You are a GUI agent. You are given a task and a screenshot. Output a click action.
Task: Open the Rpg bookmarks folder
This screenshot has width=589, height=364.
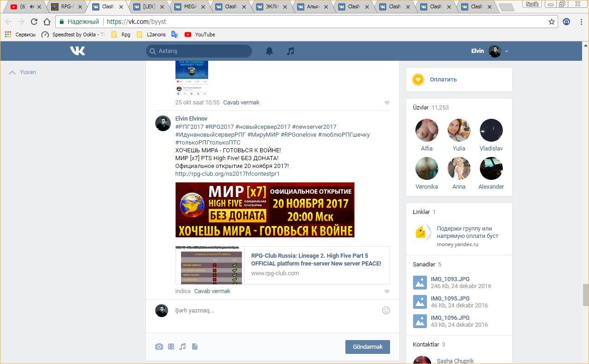[x=121, y=35]
